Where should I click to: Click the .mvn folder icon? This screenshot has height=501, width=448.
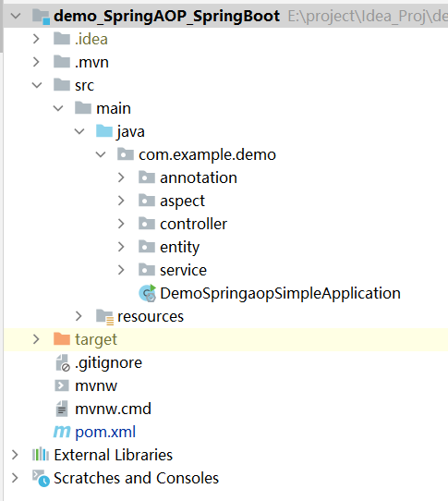62,62
